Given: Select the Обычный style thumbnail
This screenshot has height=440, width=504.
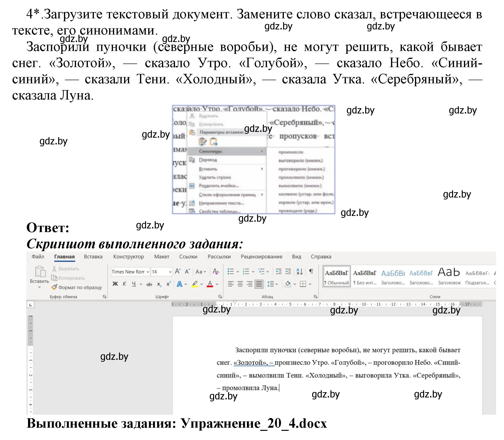Looking at the screenshot, I should (336, 277).
